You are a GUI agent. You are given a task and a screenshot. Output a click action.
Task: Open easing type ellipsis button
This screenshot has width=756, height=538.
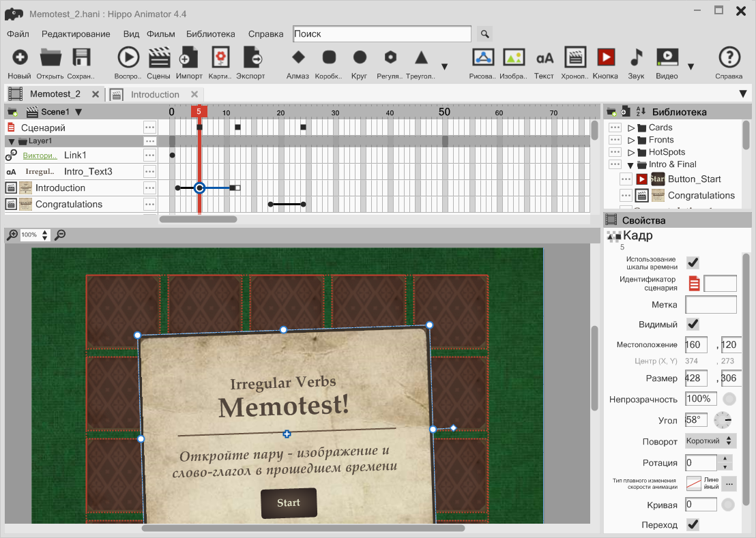pos(729,483)
